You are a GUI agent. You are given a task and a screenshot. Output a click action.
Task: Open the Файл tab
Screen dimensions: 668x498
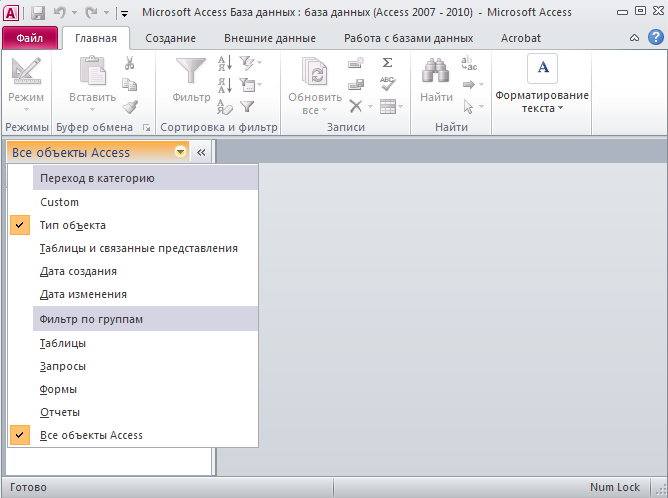(x=30, y=38)
